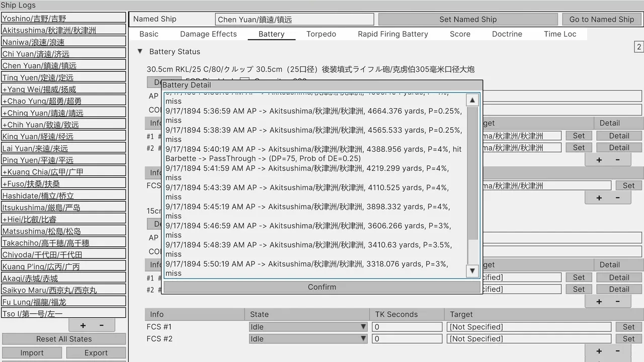
Task: Click the 5:40:19 AM hit log entry
Action: click(x=313, y=154)
